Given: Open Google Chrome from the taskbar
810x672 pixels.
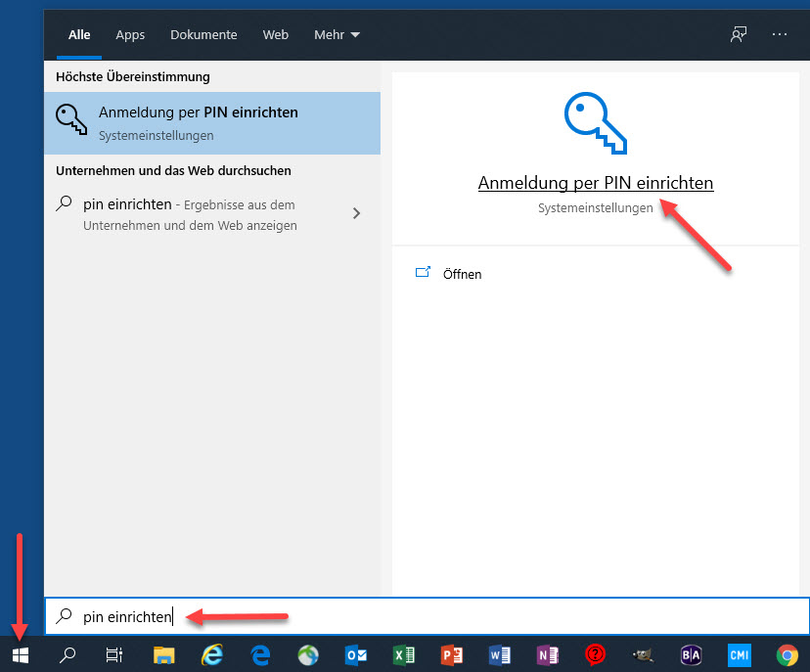Looking at the screenshot, I should pyautogui.click(x=787, y=655).
